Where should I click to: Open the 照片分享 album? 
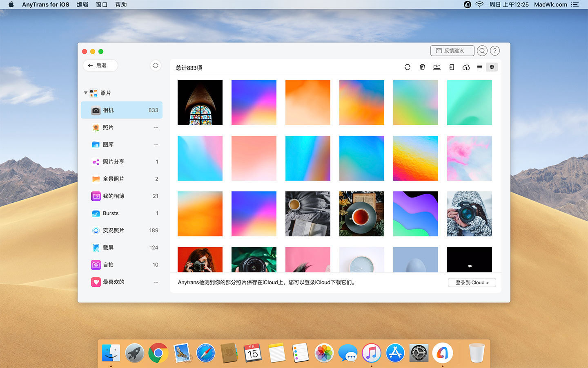(x=122, y=162)
